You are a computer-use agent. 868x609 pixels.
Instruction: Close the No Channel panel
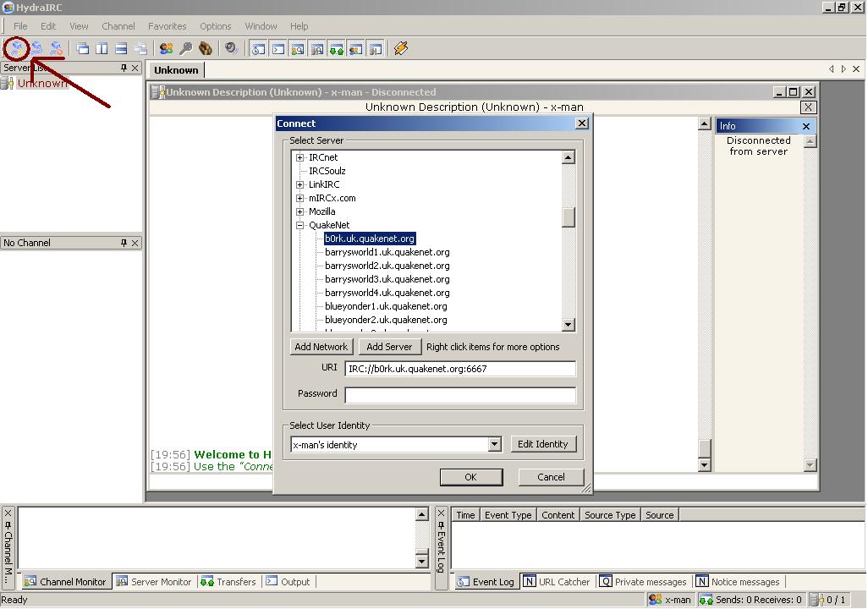coord(135,243)
